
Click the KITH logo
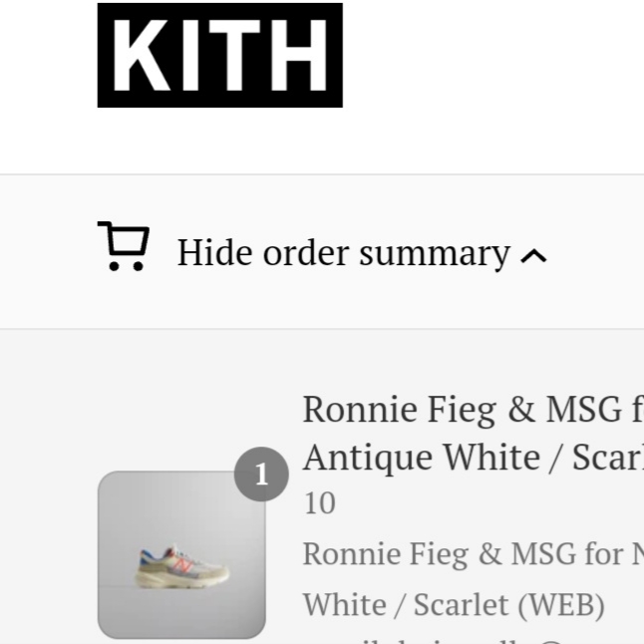pos(220,56)
